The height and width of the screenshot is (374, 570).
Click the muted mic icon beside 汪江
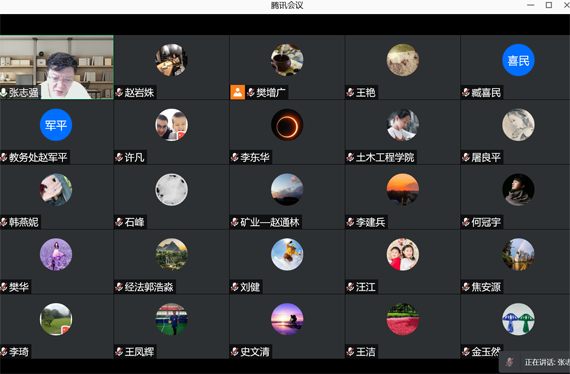click(350, 287)
